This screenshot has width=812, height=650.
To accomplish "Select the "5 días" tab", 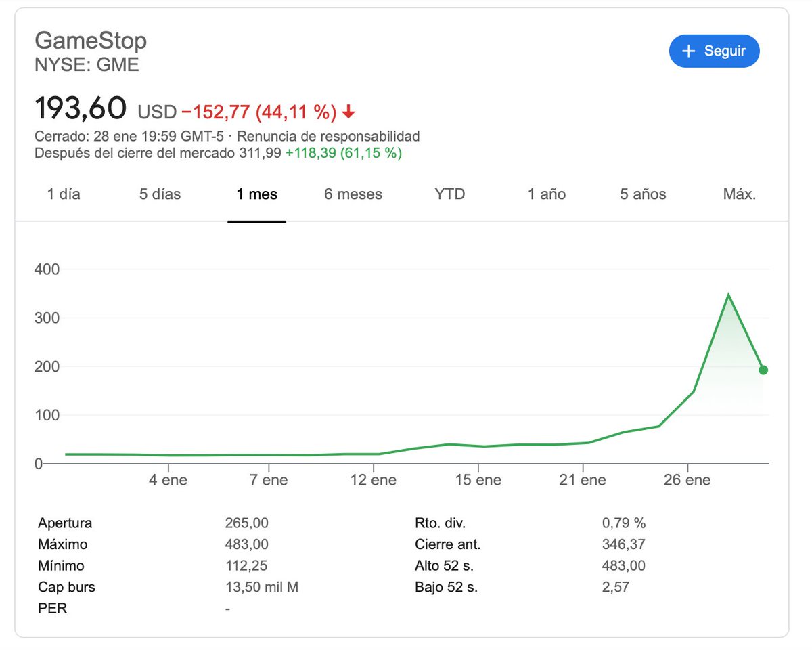I will pos(159,194).
